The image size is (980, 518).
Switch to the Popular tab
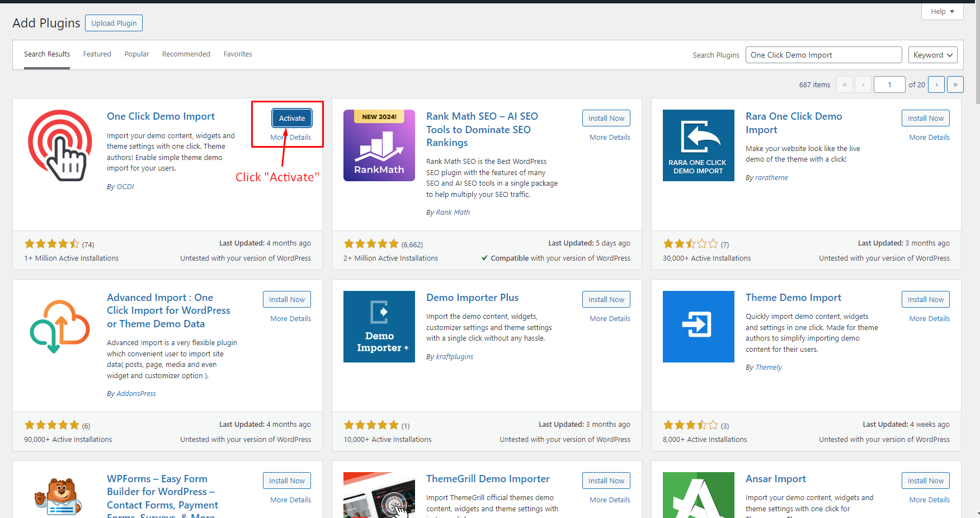click(x=136, y=54)
